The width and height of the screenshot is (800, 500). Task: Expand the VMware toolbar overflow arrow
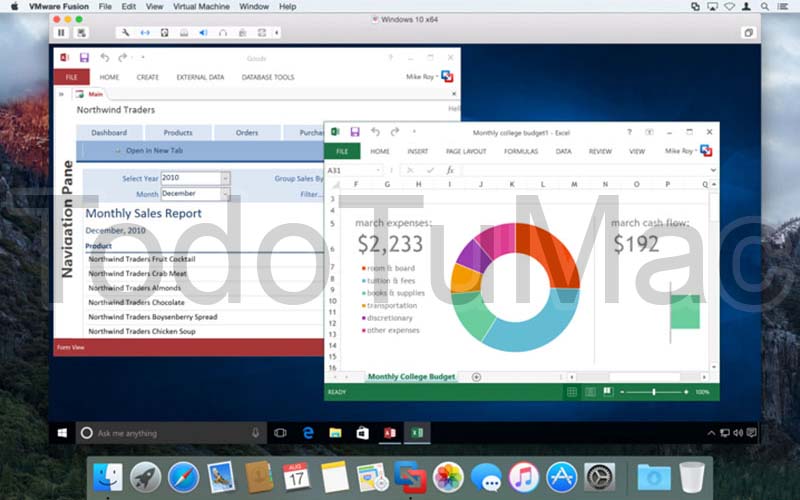pos(277,33)
